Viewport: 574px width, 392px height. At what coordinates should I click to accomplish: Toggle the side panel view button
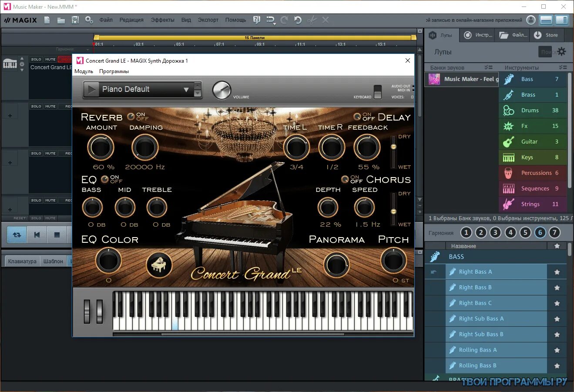click(x=562, y=20)
